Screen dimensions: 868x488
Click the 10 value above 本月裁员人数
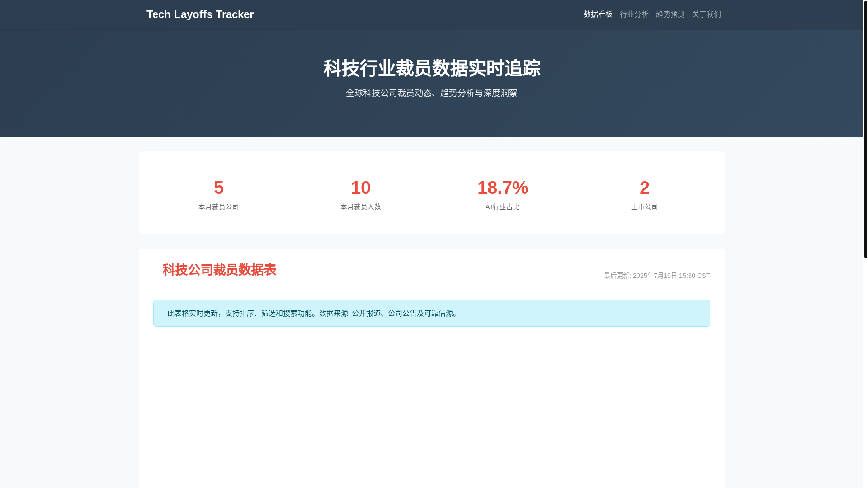tap(361, 188)
